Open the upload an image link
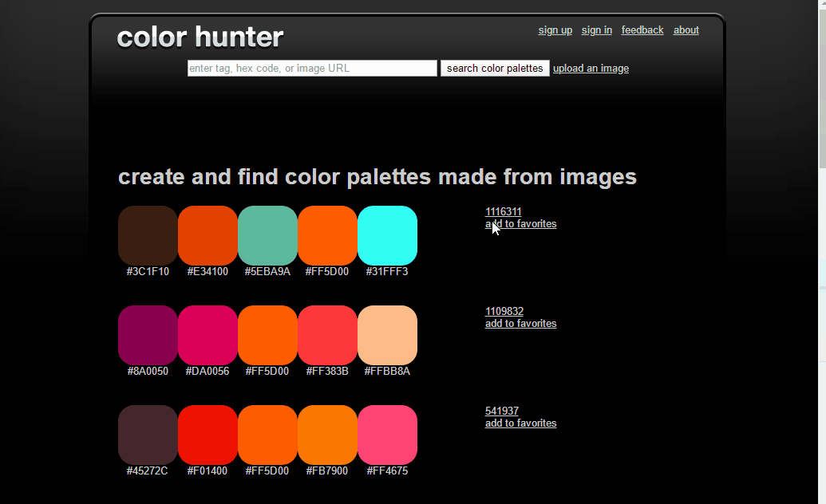826x504 pixels. pyautogui.click(x=591, y=69)
